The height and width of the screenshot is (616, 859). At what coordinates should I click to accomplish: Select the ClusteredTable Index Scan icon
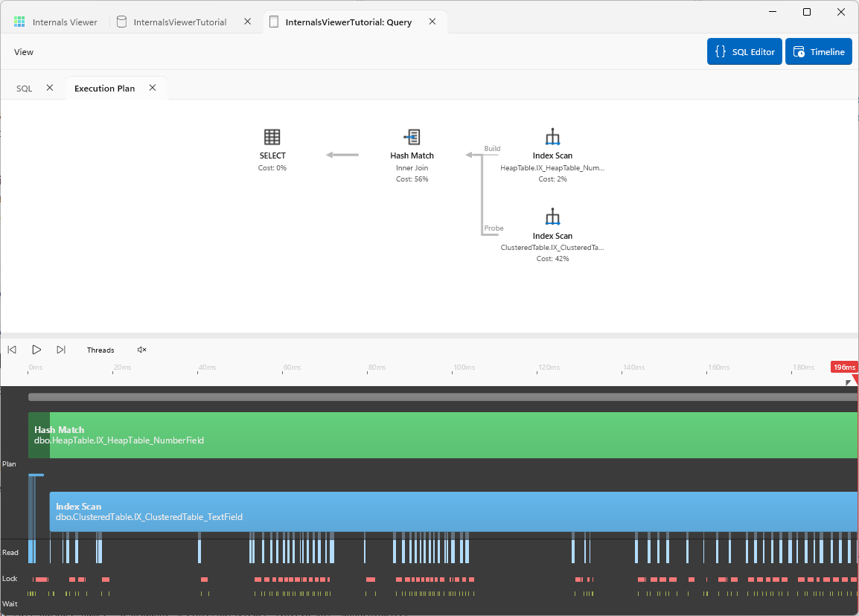(553, 216)
